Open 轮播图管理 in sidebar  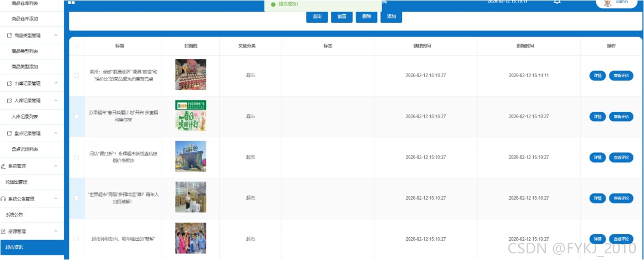point(32,182)
